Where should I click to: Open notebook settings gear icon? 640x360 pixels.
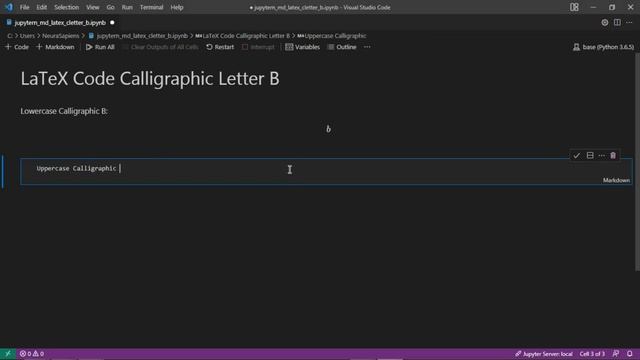(604, 23)
